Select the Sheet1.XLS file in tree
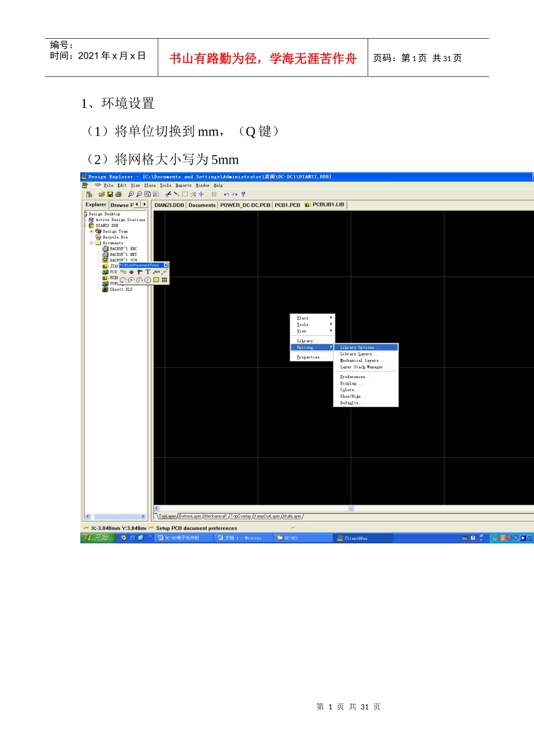Screen dimensions: 534x756 tap(121, 289)
